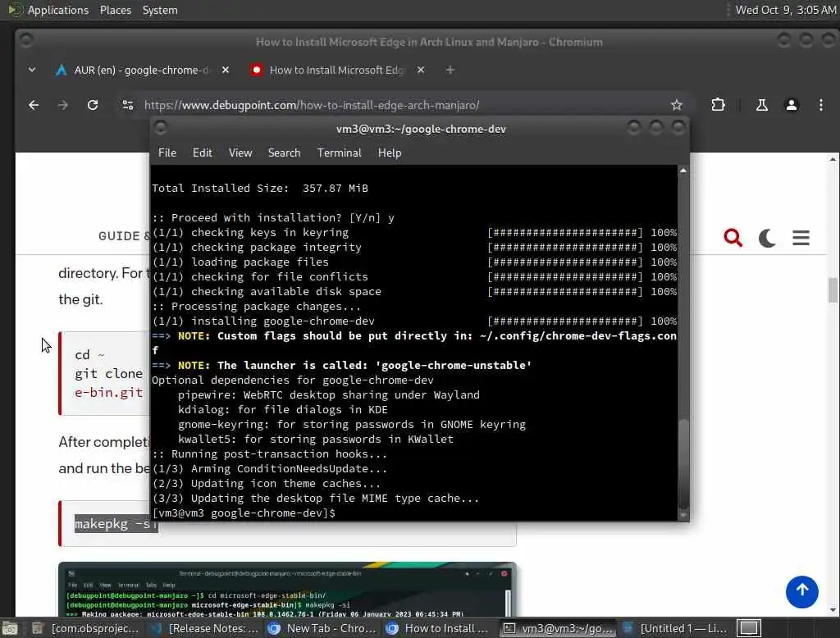Image resolution: width=840 pixels, height=638 pixels.
Task: Switch to com.obsproject taskbar window
Action: [85, 628]
